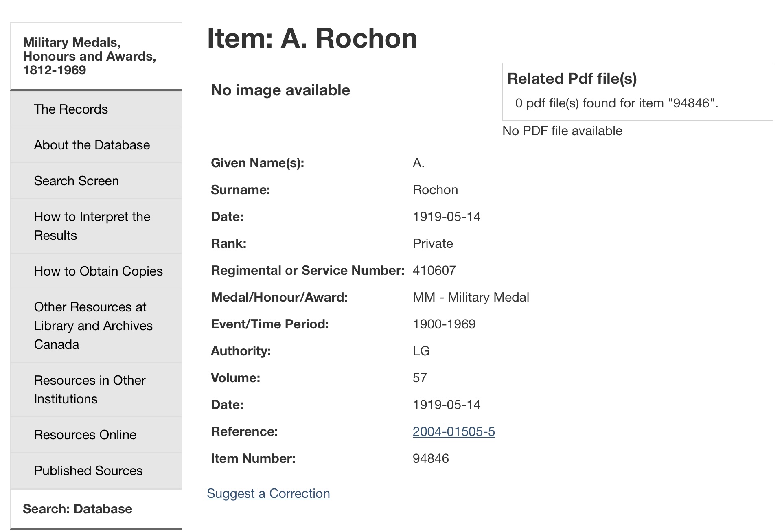This screenshot has width=782, height=532.
Task: Click the No image available text
Action: [280, 90]
